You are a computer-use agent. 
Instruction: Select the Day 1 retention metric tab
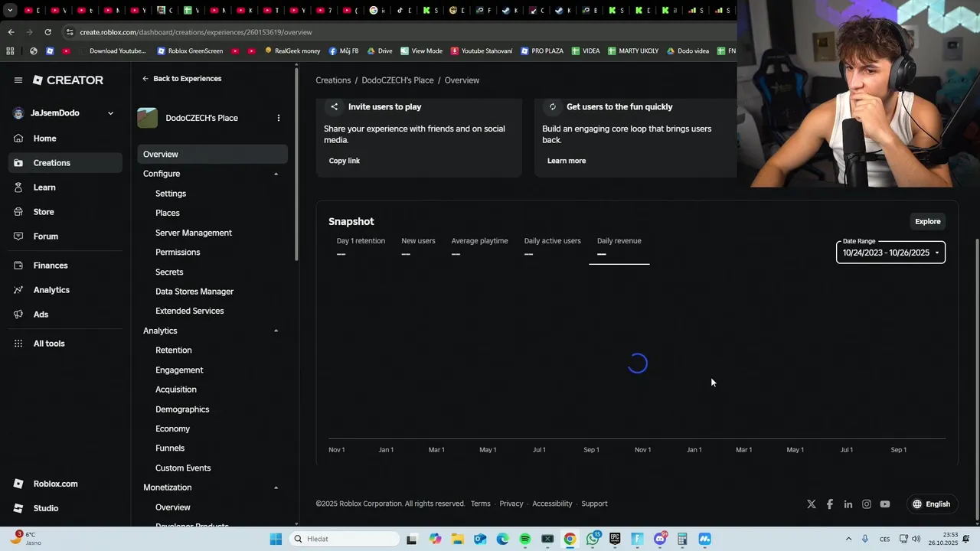click(x=361, y=247)
